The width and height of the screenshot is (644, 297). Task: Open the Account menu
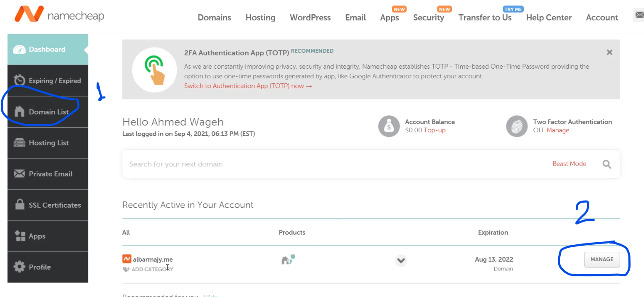[x=602, y=18]
